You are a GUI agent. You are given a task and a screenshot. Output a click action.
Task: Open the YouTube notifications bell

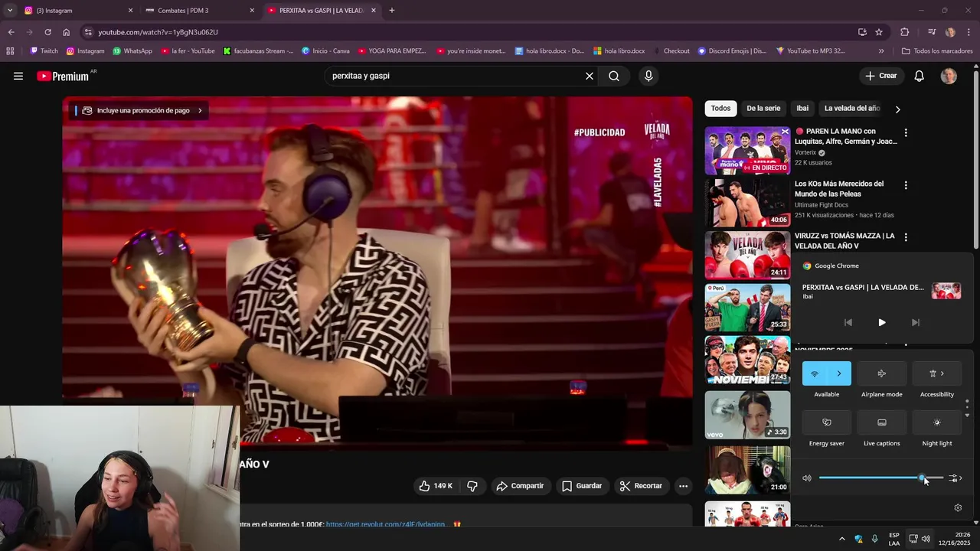[x=920, y=76]
